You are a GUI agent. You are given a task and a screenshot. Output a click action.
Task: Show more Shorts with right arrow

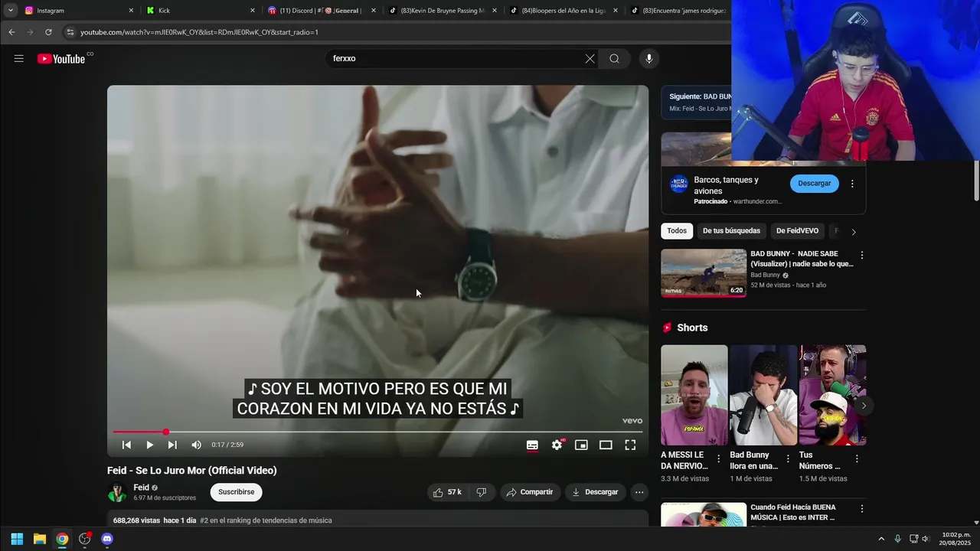tap(864, 406)
